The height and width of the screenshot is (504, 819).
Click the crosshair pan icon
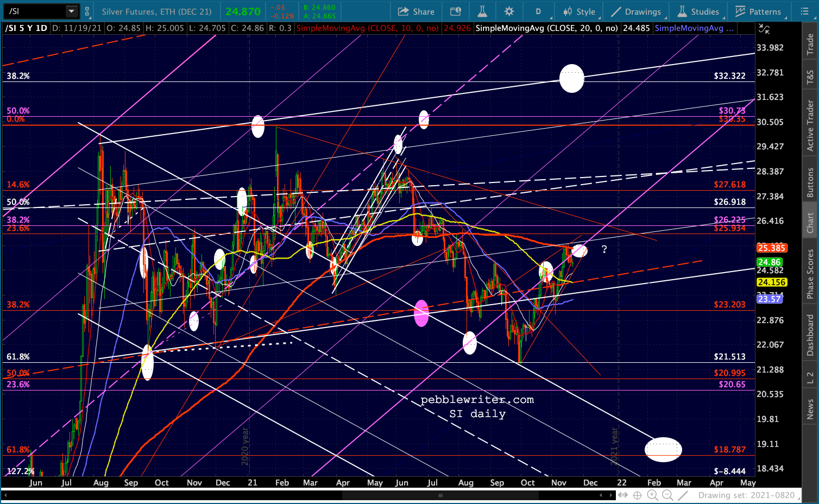(x=638, y=495)
